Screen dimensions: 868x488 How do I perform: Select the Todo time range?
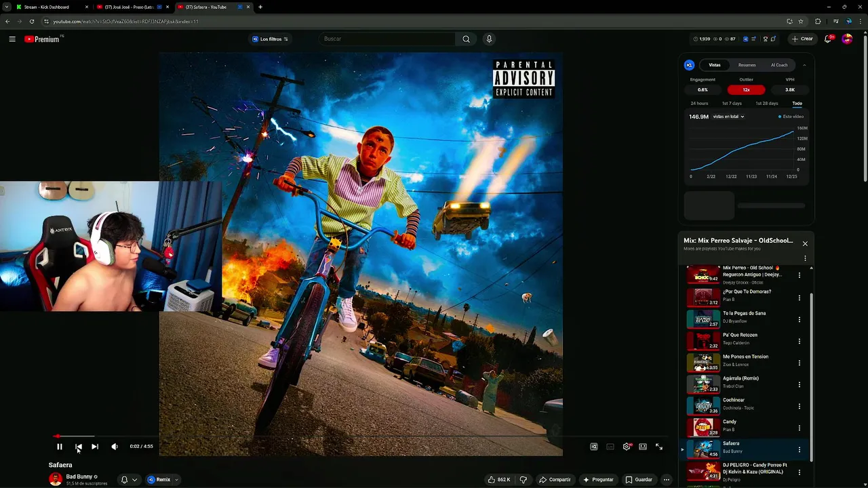pyautogui.click(x=797, y=104)
